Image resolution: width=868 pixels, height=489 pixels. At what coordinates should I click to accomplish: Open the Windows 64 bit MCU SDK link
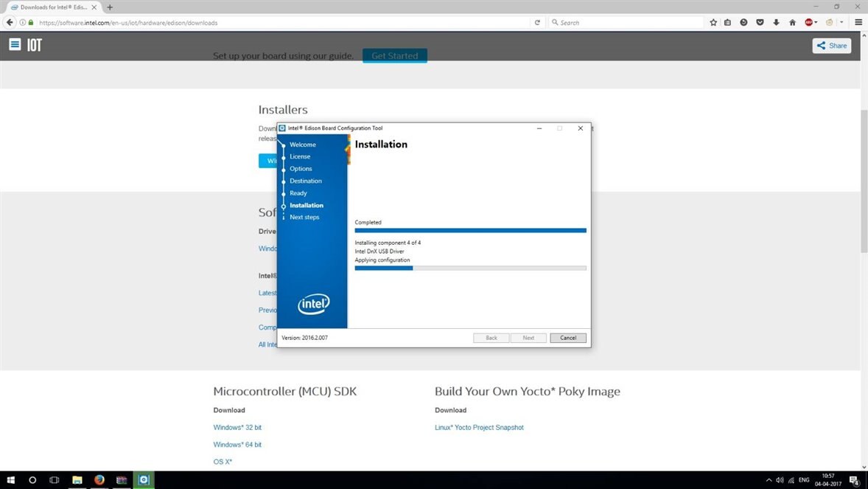pyautogui.click(x=237, y=445)
